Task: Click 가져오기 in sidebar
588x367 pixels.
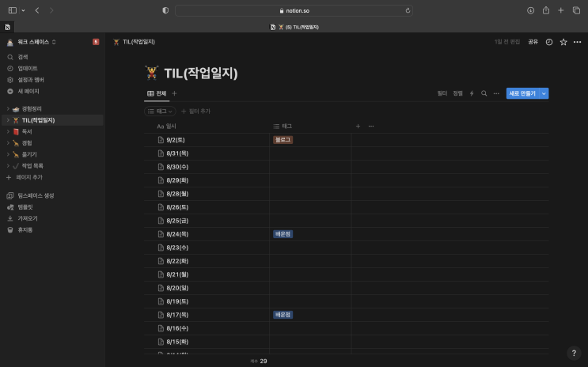Action: click(x=52, y=218)
